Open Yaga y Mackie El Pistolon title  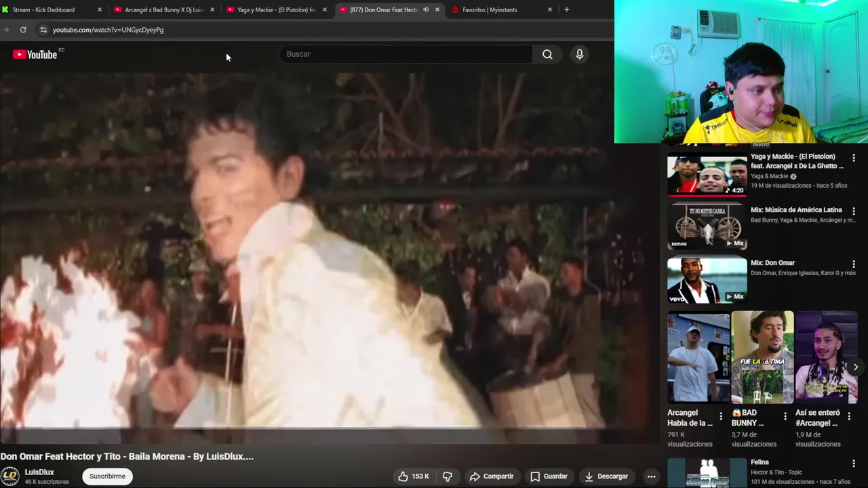(797, 161)
